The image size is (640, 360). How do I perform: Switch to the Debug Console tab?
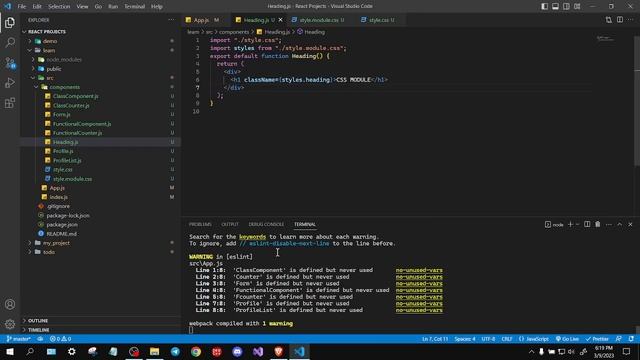pos(266,224)
